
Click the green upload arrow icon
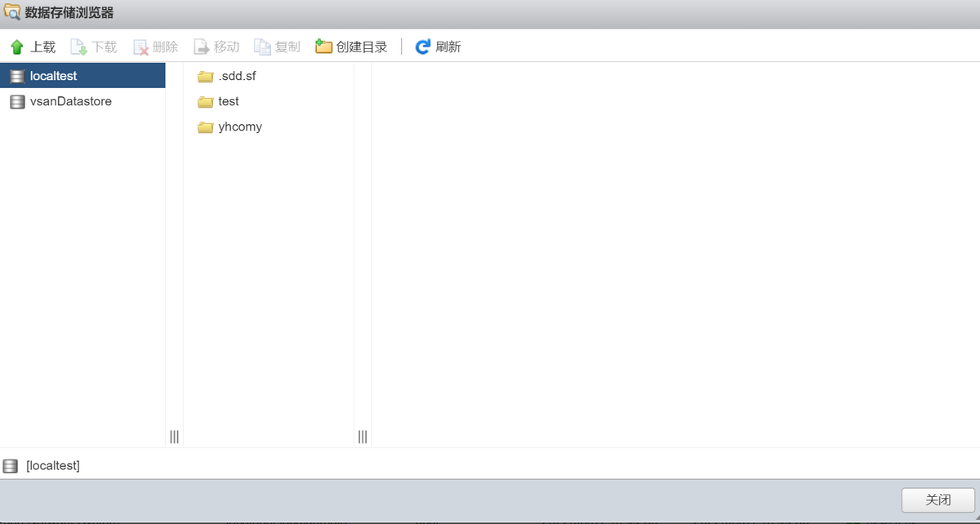coord(17,47)
